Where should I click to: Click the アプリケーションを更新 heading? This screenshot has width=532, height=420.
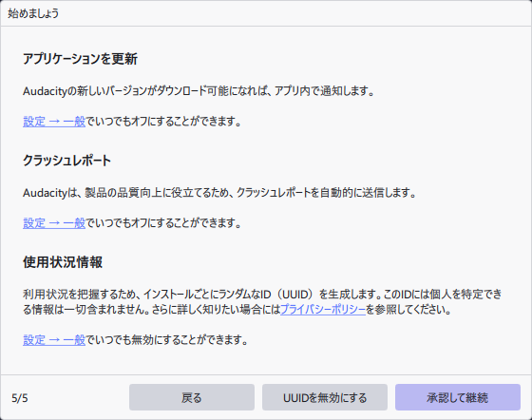[x=80, y=59]
